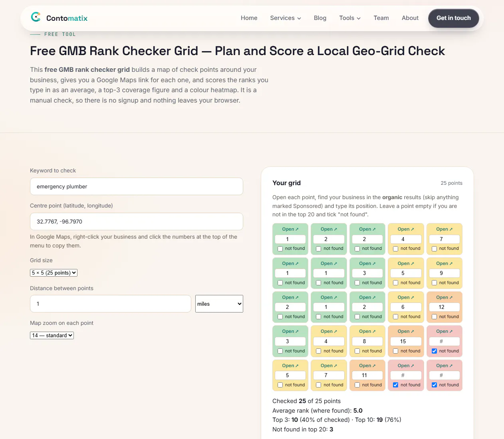Open the map link in the rank 11 cell
Viewport: 504px width, 439px height.
[367, 366]
